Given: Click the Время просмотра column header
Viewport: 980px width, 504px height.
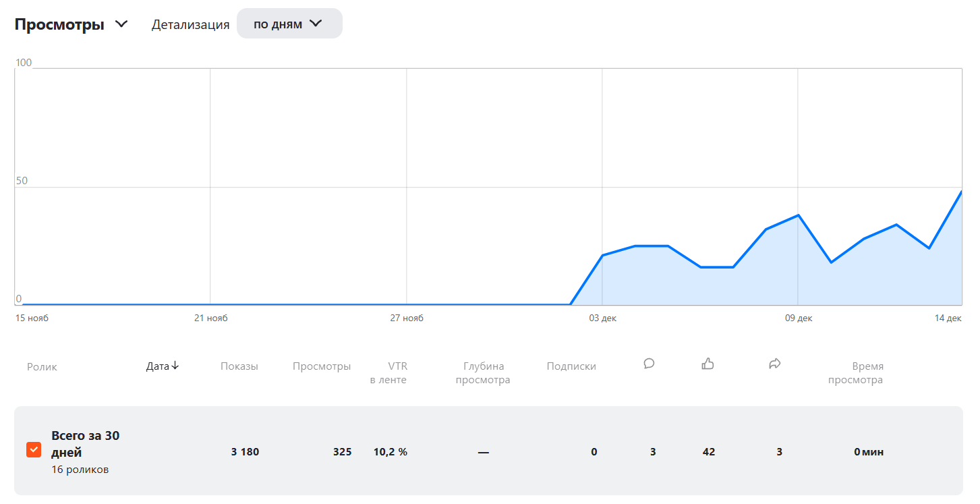Looking at the screenshot, I should pyautogui.click(x=855, y=373).
